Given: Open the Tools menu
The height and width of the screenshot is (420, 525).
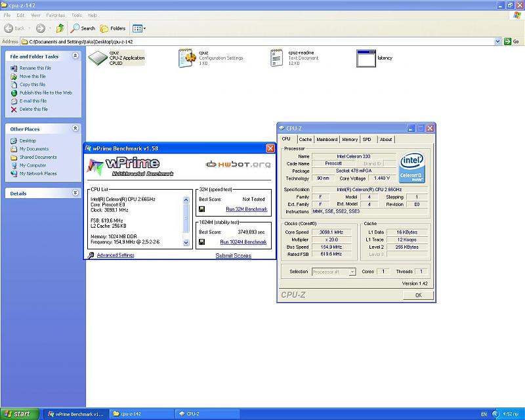Looking at the screenshot, I should 76,15.
